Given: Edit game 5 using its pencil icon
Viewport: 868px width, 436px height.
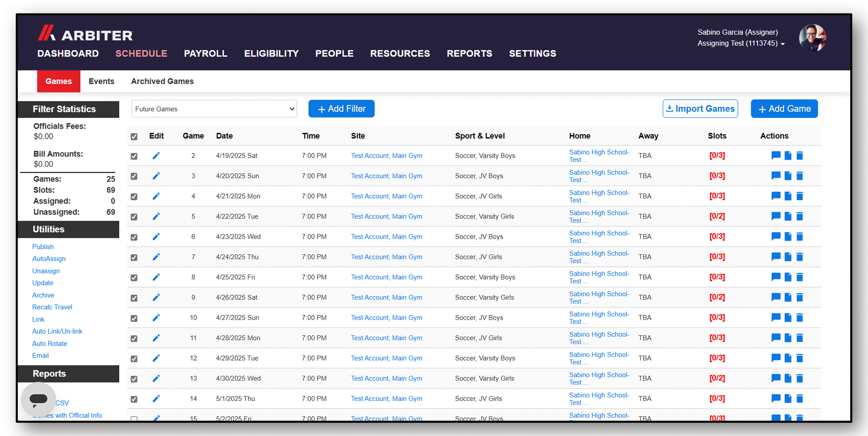Looking at the screenshot, I should coord(156,216).
